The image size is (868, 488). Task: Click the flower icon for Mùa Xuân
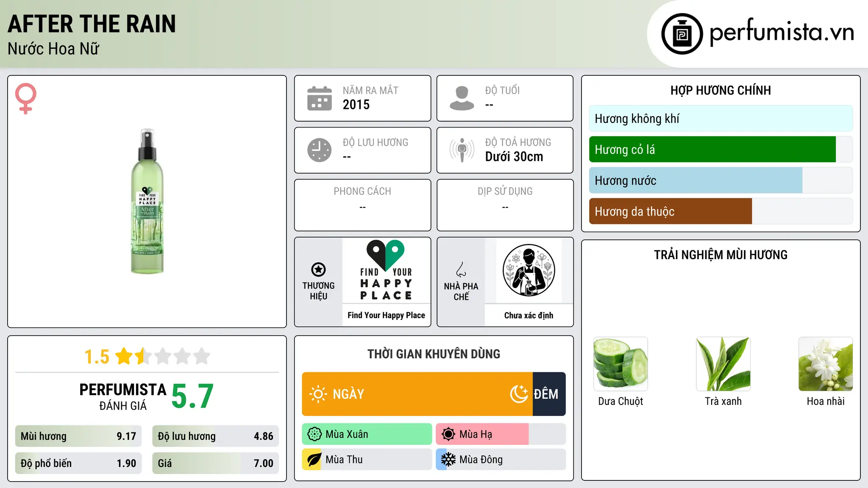click(314, 434)
